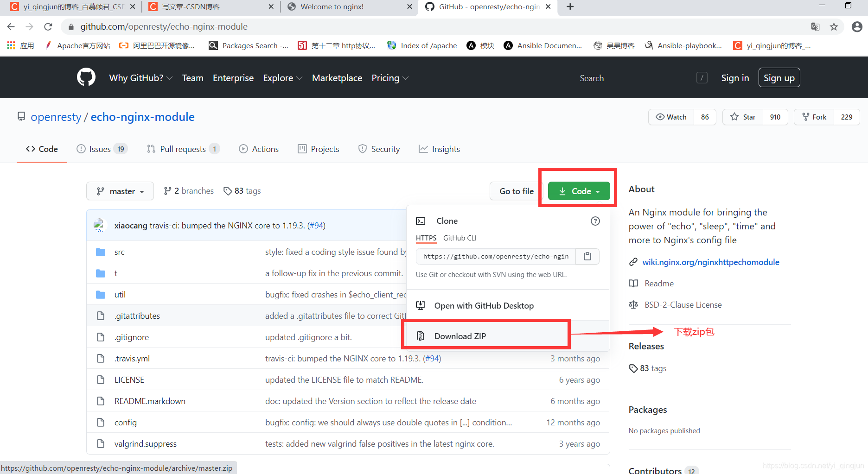
Task: Close the Welcome to nginx tab
Action: (x=409, y=6)
